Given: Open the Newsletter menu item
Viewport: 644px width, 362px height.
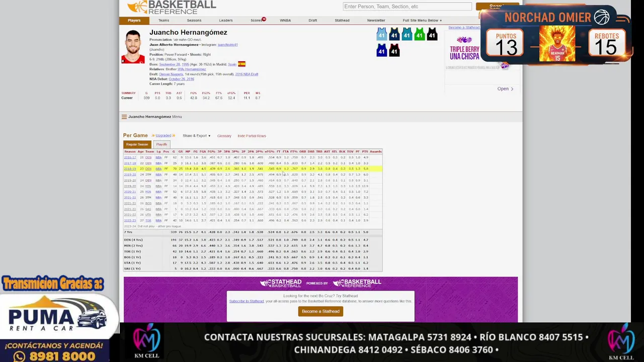Looking at the screenshot, I should coord(376,21).
